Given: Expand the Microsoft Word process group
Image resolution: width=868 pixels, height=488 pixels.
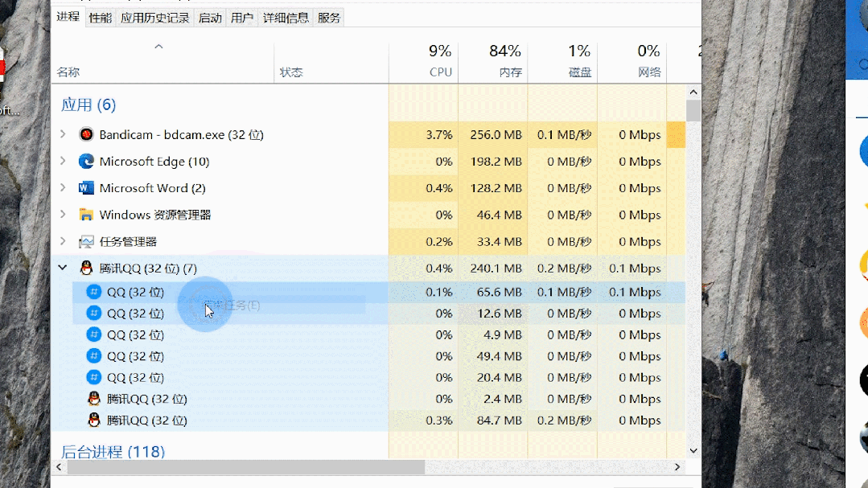Looking at the screenshot, I should point(63,188).
